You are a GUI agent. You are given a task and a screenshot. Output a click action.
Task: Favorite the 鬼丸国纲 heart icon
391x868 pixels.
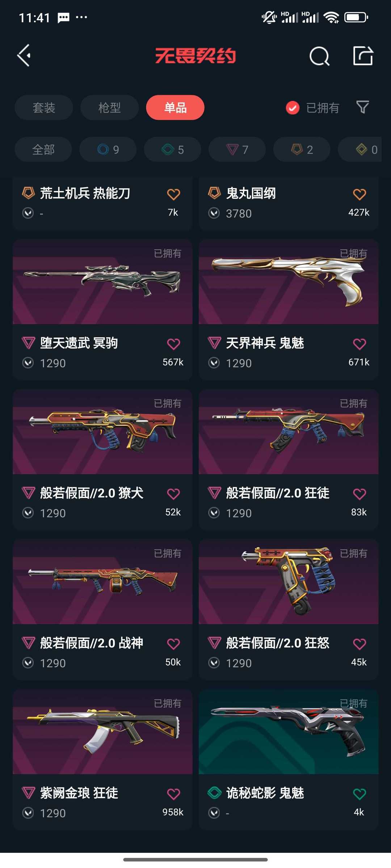359,194
